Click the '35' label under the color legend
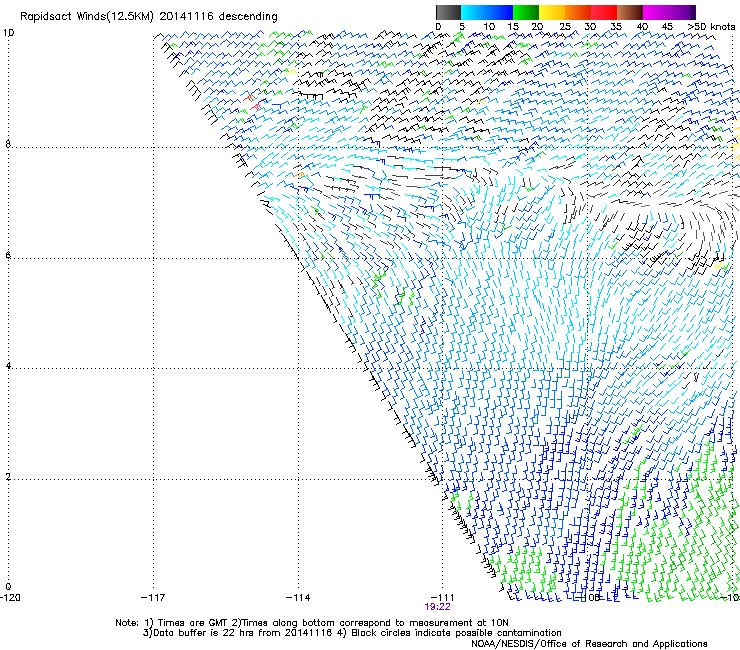The height and width of the screenshot is (650, 740). coord(616,27)
